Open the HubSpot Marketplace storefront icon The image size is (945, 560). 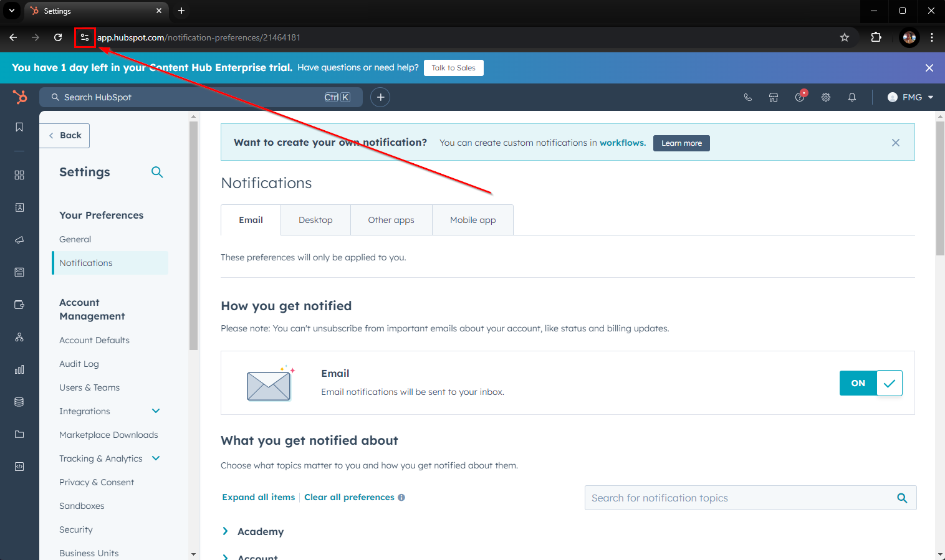pyautogui.click(x=774, y=97)
